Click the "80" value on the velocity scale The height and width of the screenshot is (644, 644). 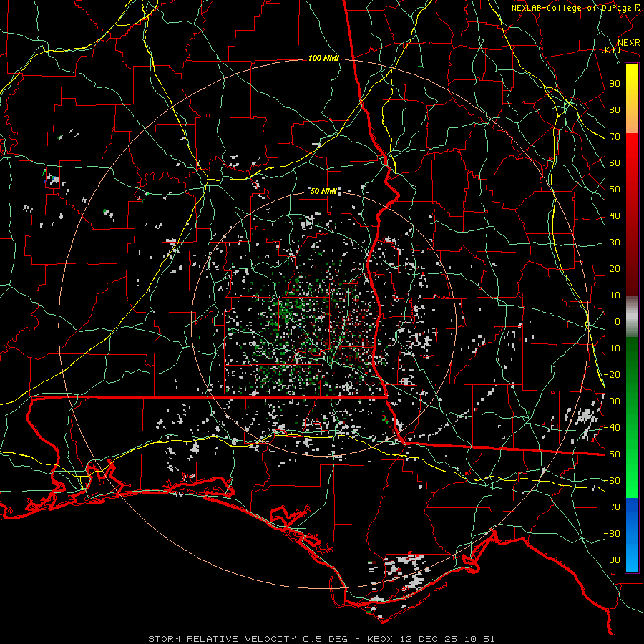click(615, 109)
